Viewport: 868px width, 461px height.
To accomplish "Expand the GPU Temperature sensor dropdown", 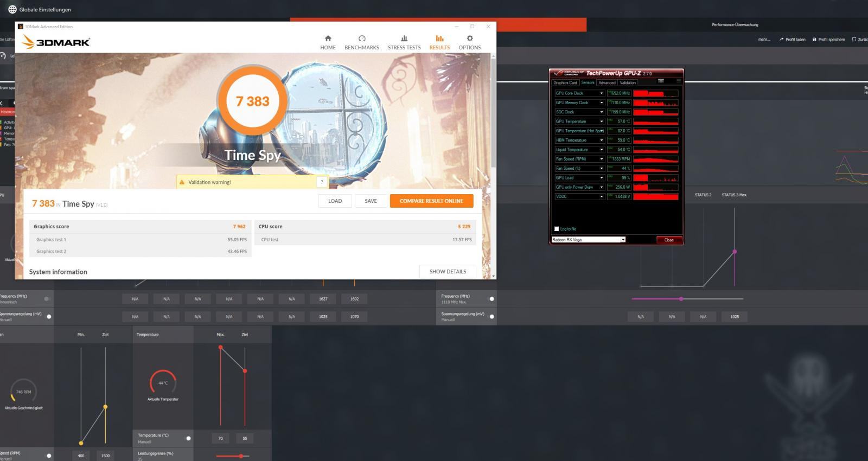I will point(601,121).
